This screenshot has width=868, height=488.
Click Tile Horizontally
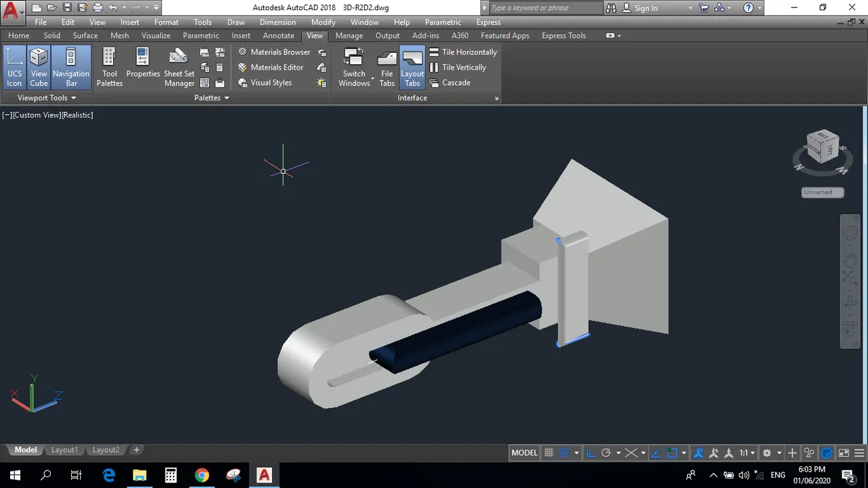(463, 52)
